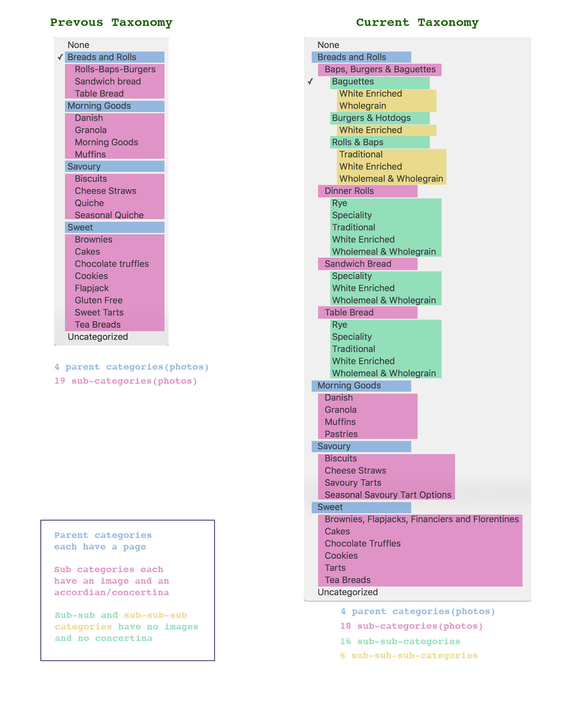Pick 'Uncategorized' in Current Taxonomy
Image resolution: width=576 pixels, height=728 pixels.
click(x=347, y=592)
